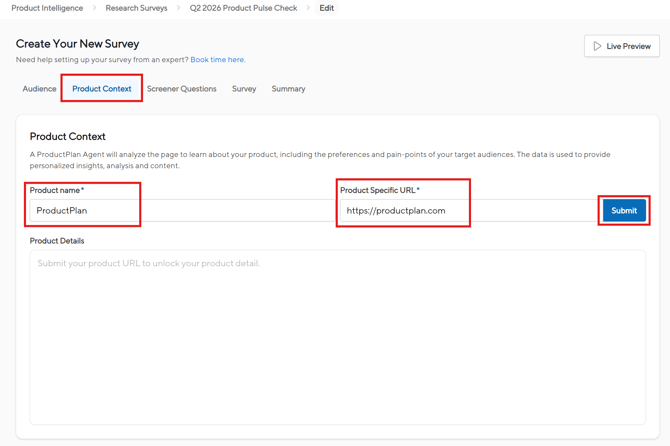The height and width of the screenshot is (446, 670).
Task: Click chevron after Research Surveys breadcrumb
Action: coord(179,8)
